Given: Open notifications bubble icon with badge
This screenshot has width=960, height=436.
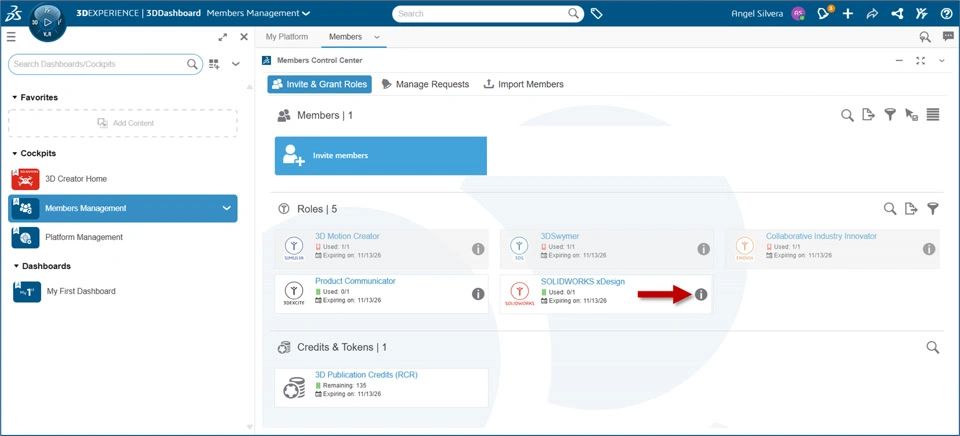Looking at the screenshot, I should [825, 13].
